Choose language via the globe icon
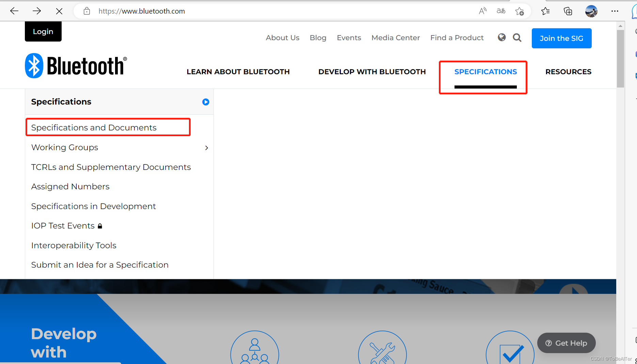The width and height of the screenshot is (637, 364). click(501, 37)
